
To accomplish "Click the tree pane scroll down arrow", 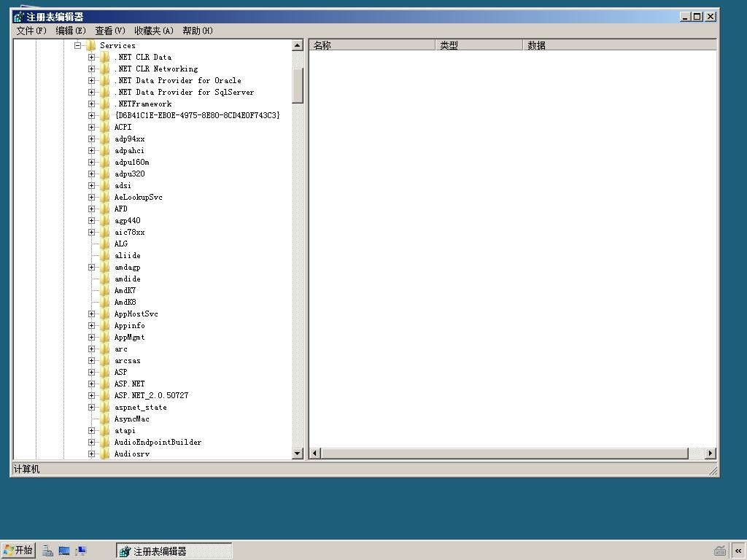I will pos(298,454).
